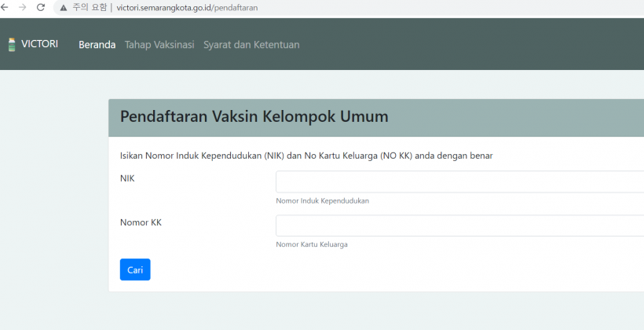Click the VICTORI brand name

tap(39, 44)
